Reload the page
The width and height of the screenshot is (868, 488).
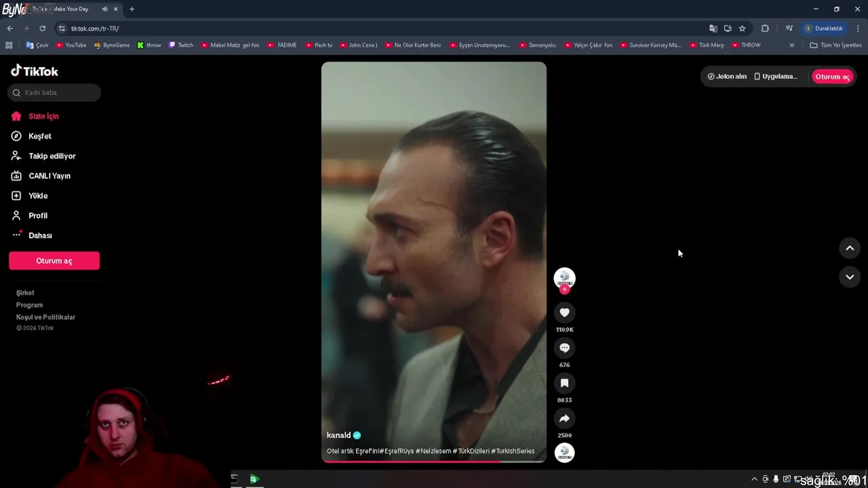click(x=42, y=28)
